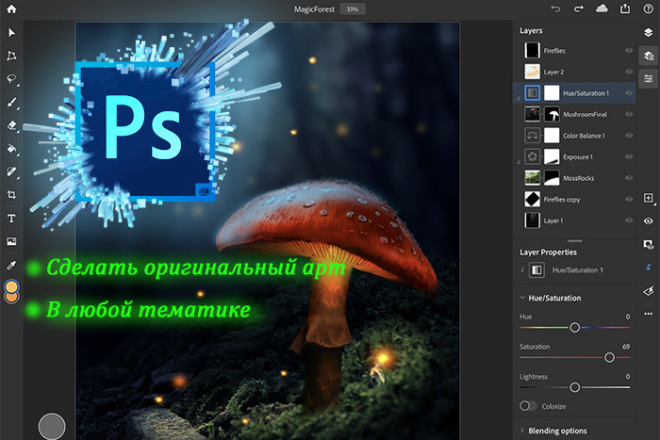Image resolution: width=660 pixels, height=440 pixels.
Task: Select the Transform tool
Action: (11, 56)
